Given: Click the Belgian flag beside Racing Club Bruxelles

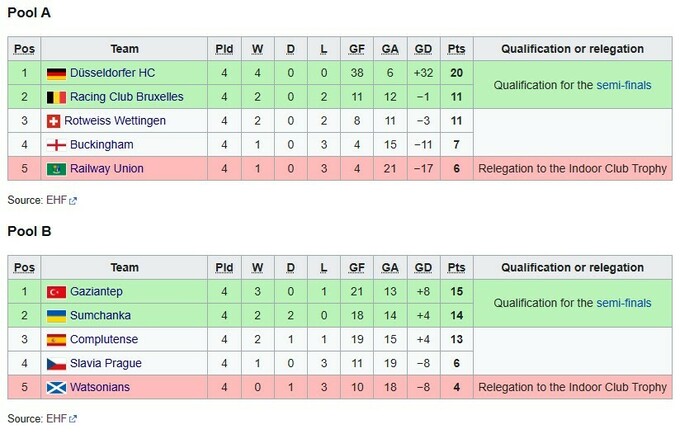Looking at the screenshot, I should (x=56, y=97).
